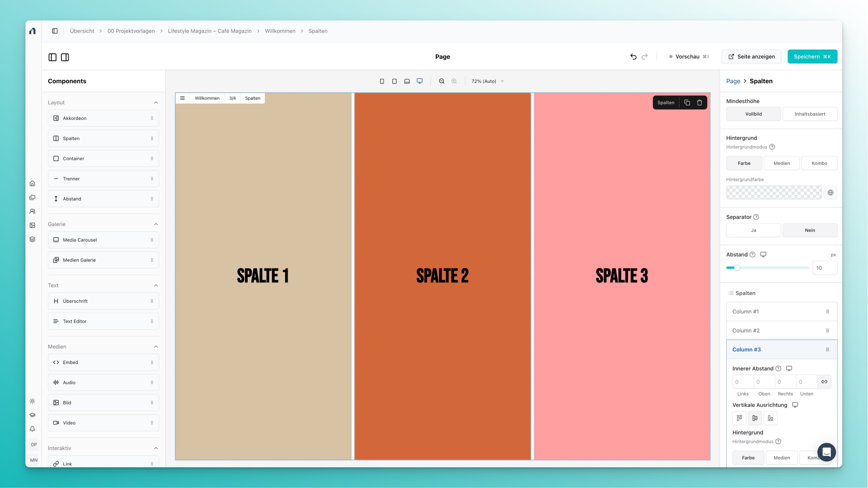This screenshot has height=488, width=868.
Task: Duplicate the Spalten element
Action: 687,103
